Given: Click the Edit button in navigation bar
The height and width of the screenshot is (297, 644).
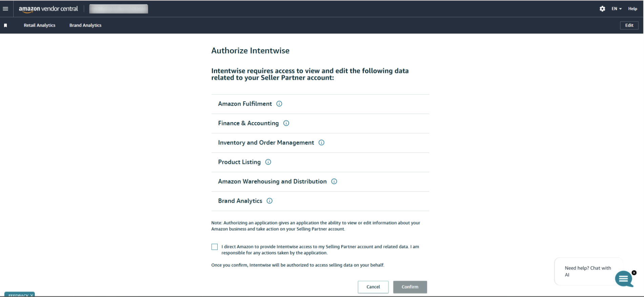Looking at the screenshot, I should (629, 25).
